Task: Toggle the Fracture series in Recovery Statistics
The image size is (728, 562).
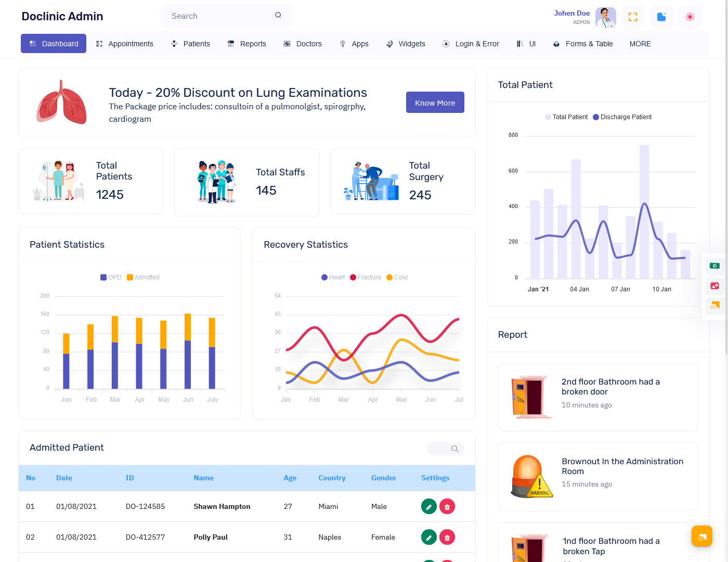Action: [365, 277]
